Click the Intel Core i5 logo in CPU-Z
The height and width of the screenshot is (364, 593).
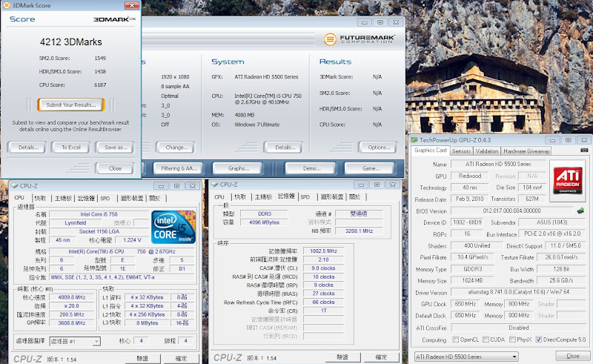pyautogui.click(x=173, y=227)
